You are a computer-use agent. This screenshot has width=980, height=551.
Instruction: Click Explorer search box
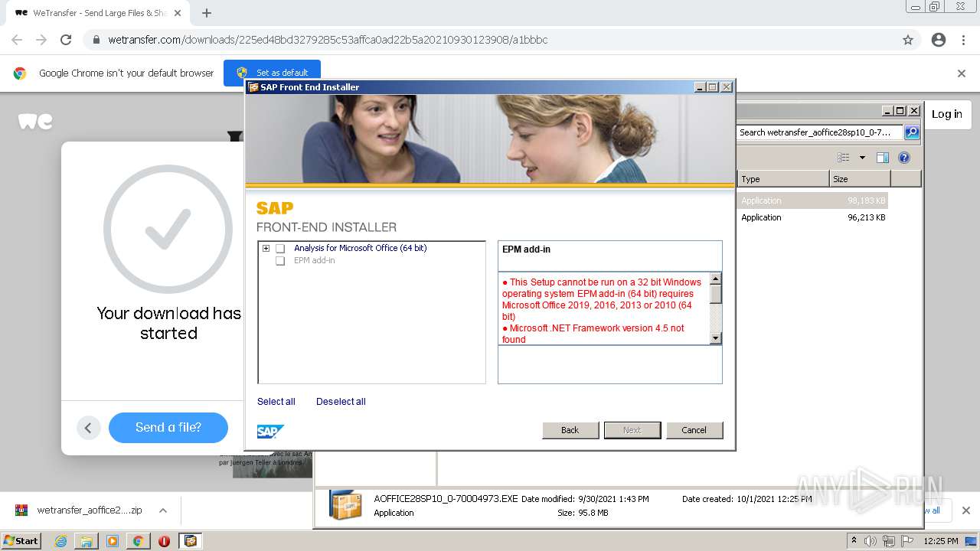coord(819,132)
